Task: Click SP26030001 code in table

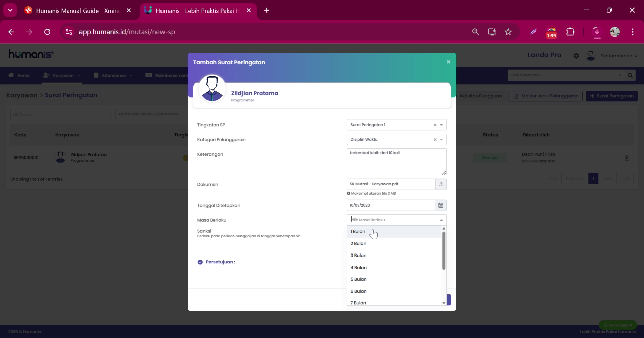Action: [26, 158]
